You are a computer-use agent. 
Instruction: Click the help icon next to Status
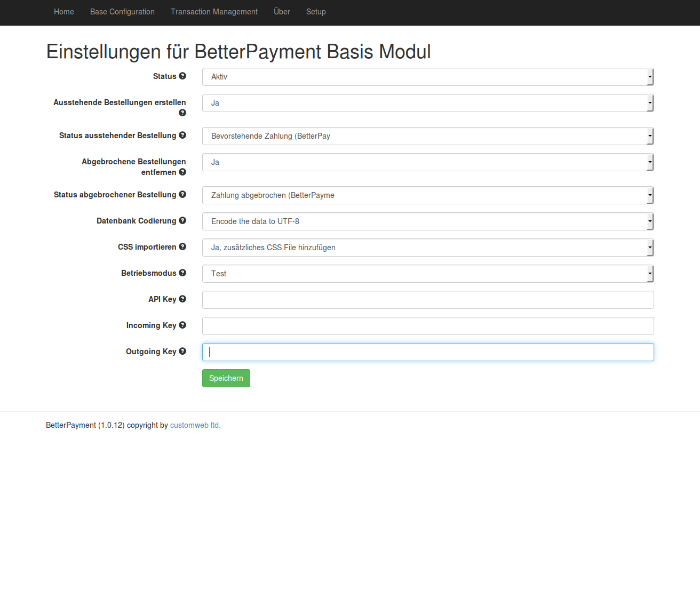pyautogui.click(x=182, y=76)
